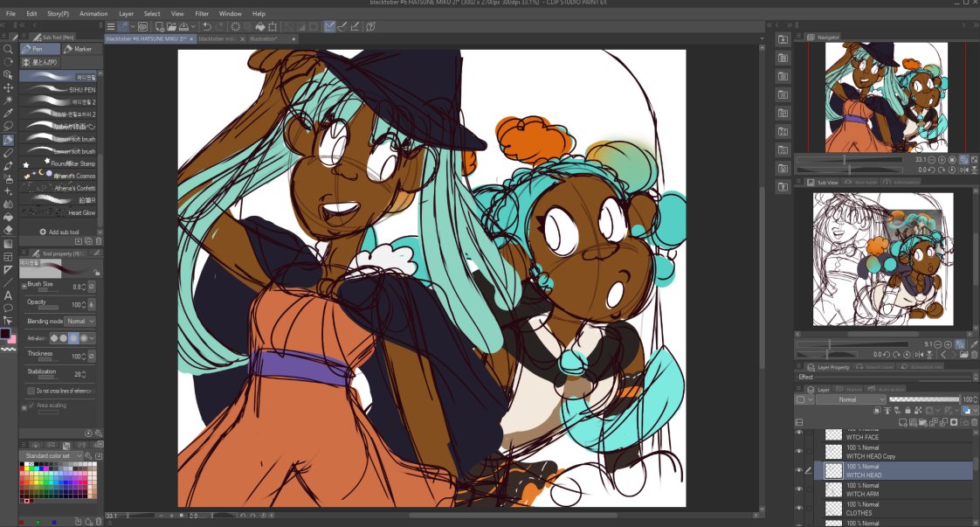The width and height of the screenshot is (980, 527).
Task: Select the Eyedropper tool
Action: click(x=8, y=113)
